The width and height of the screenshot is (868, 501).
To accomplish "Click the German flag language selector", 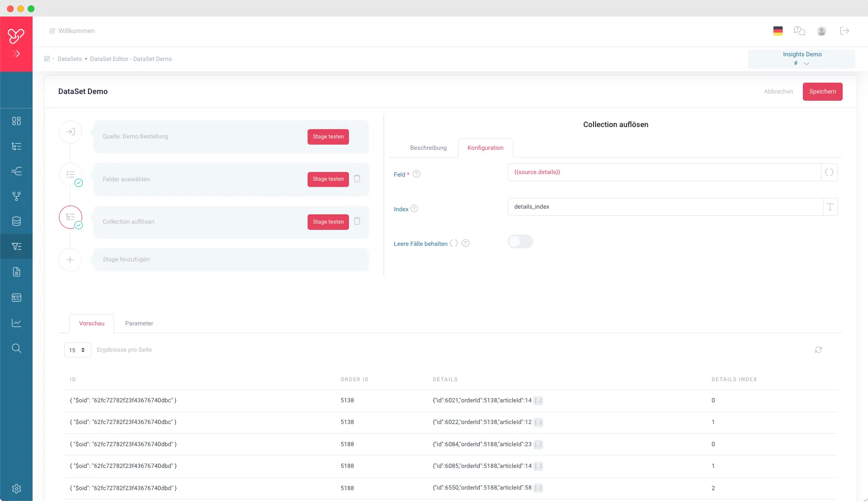I will [x=778, y=31].
